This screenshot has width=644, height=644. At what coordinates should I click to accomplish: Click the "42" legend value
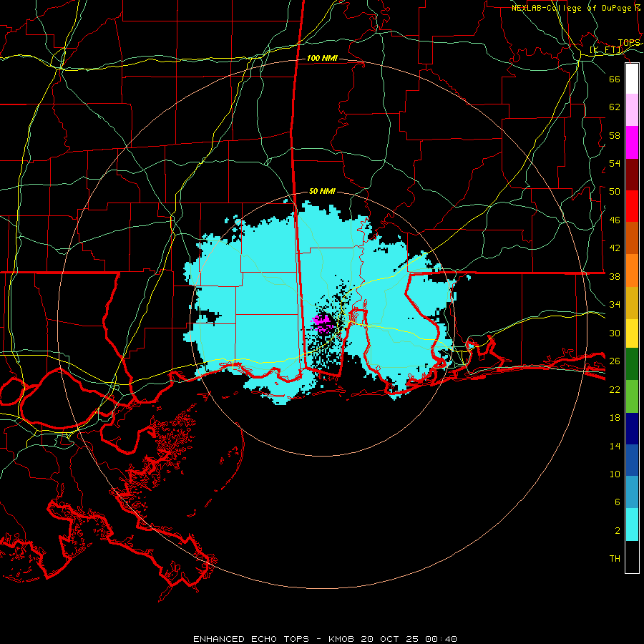click(615, 248)
